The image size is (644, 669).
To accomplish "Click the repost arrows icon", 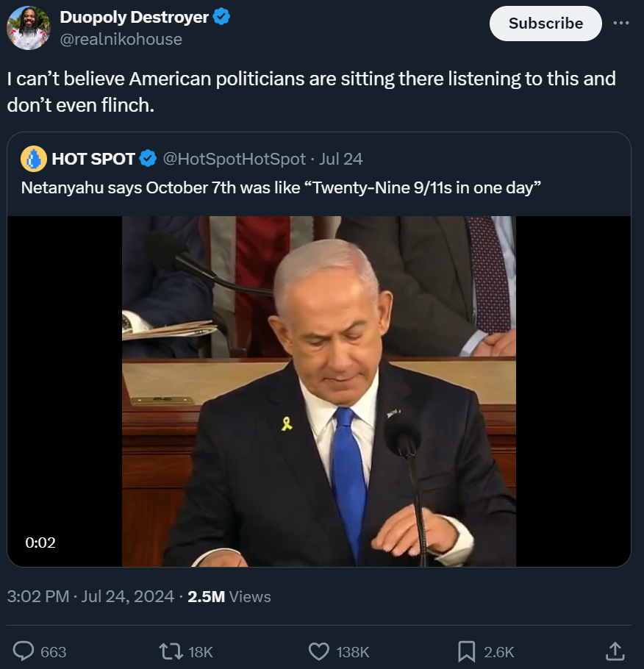I will [171, 651].
